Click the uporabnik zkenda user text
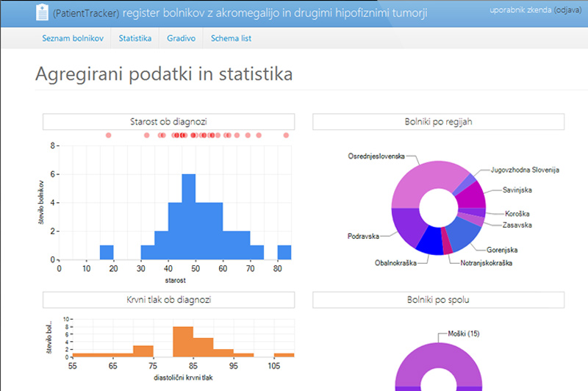The image size is (588, 391). 520,10
